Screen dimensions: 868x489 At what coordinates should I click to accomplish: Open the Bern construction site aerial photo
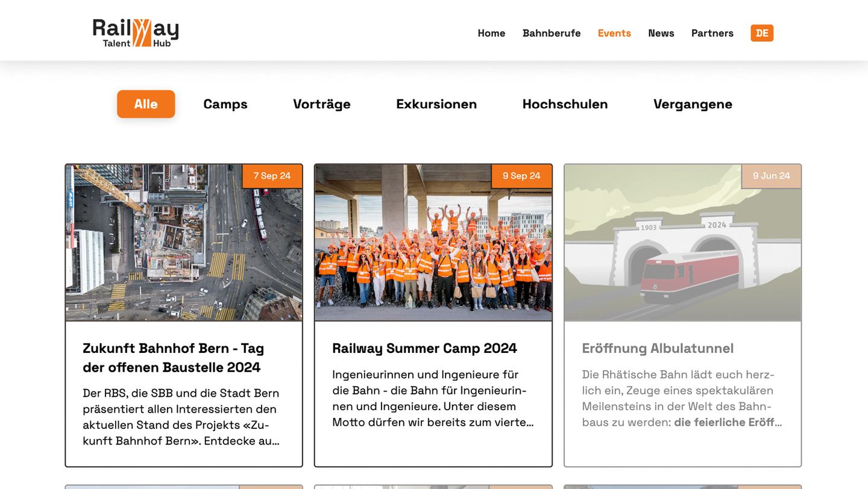pyautogui.click(x=184, y=243)
